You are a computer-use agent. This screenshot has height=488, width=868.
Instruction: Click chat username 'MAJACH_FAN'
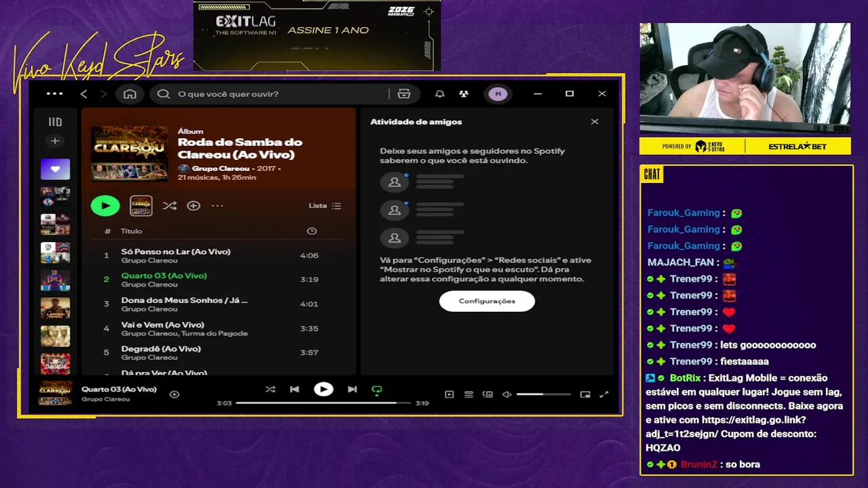click(x=682, y=262)
